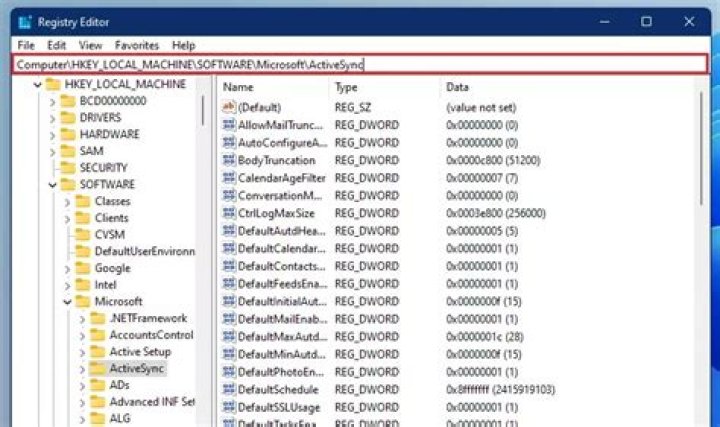Viewport: 720px width, 427px height.
Task: Expand the BCD00000000 key
Action: [52, 101]
